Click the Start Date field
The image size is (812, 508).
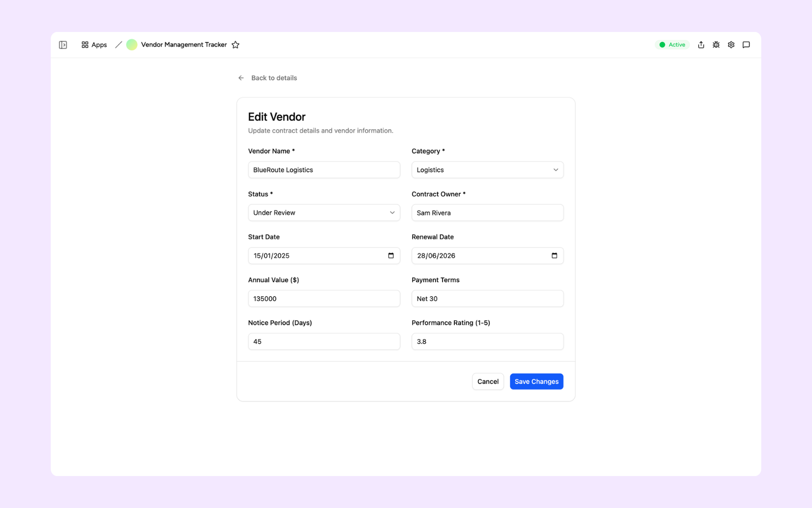324,255
